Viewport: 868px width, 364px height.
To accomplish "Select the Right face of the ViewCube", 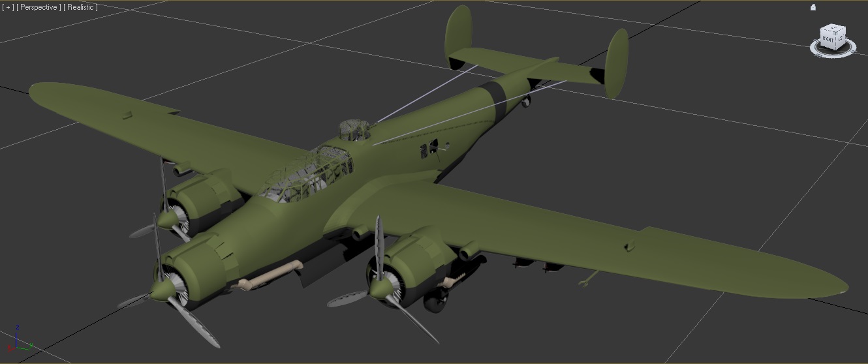I will (828, 39).
